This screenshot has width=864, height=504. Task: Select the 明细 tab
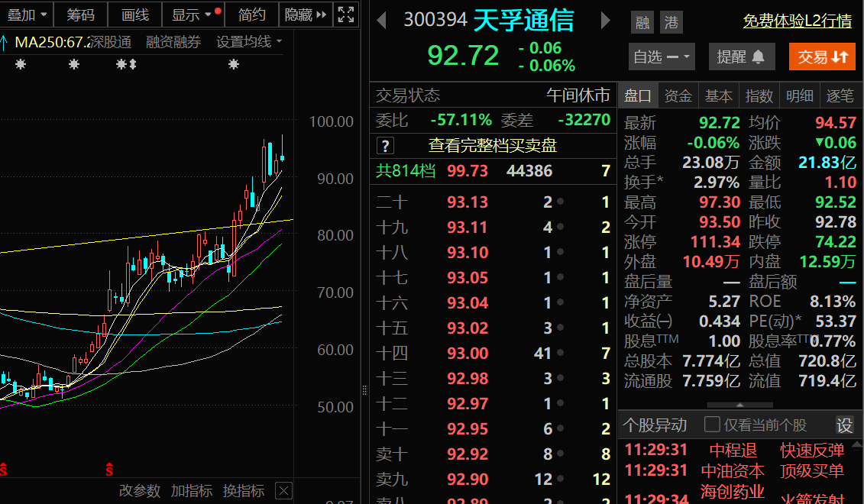(x=800, y=96)
